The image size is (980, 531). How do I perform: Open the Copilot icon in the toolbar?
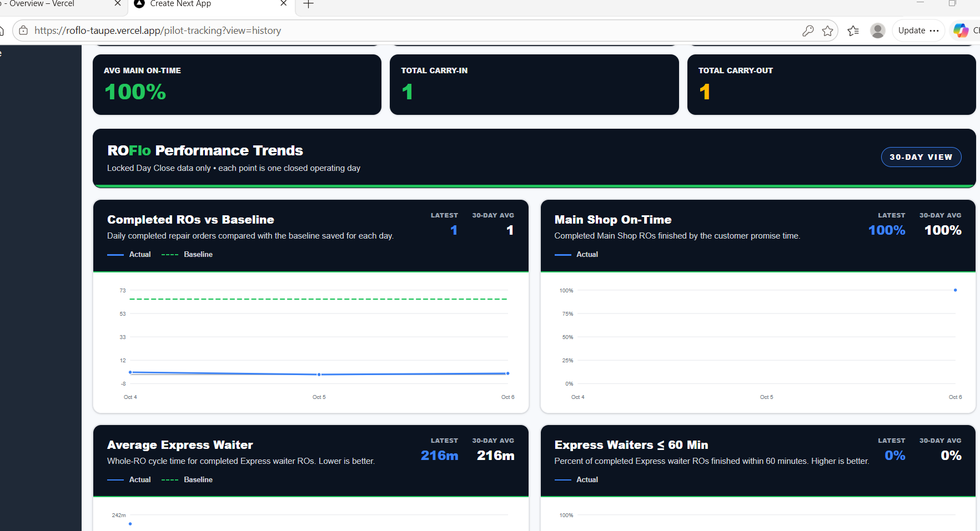[961, 31]
